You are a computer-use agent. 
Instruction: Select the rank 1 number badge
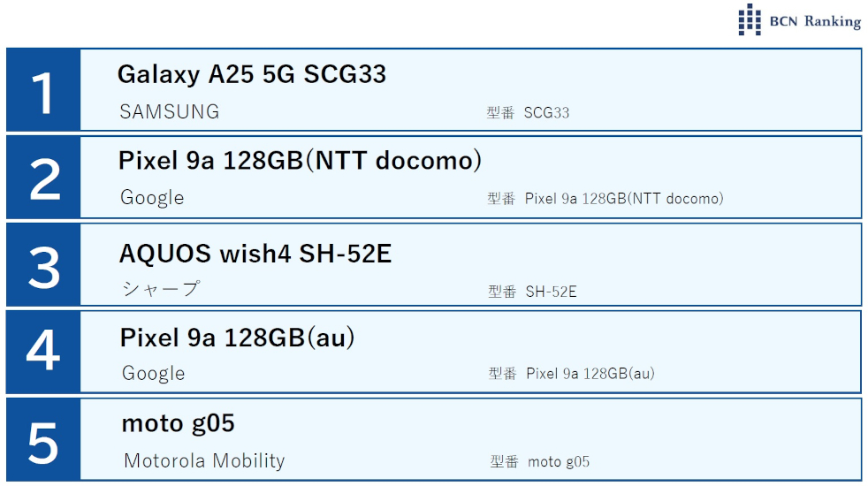tap(43, 90)
